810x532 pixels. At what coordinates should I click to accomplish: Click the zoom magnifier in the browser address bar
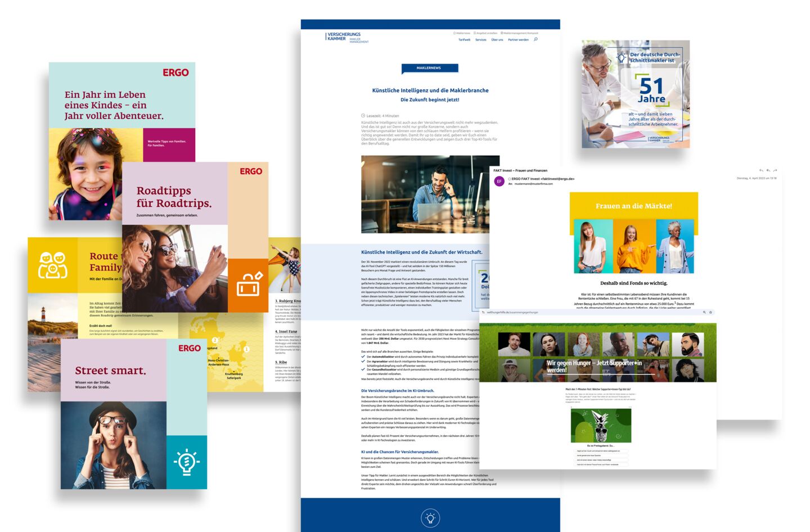[x=704, y=312]
